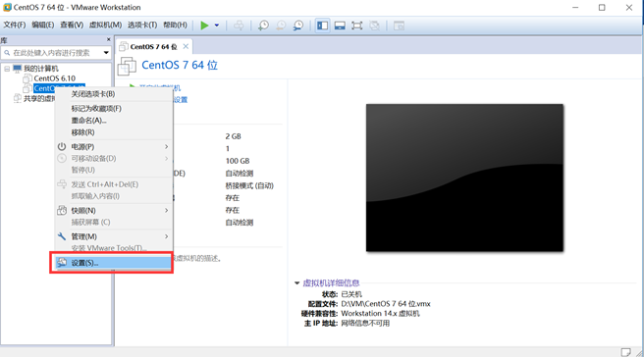Open the 虚拟机(M) menu
Viewport: 644px width, 357px height.
[x=105, y=25]
